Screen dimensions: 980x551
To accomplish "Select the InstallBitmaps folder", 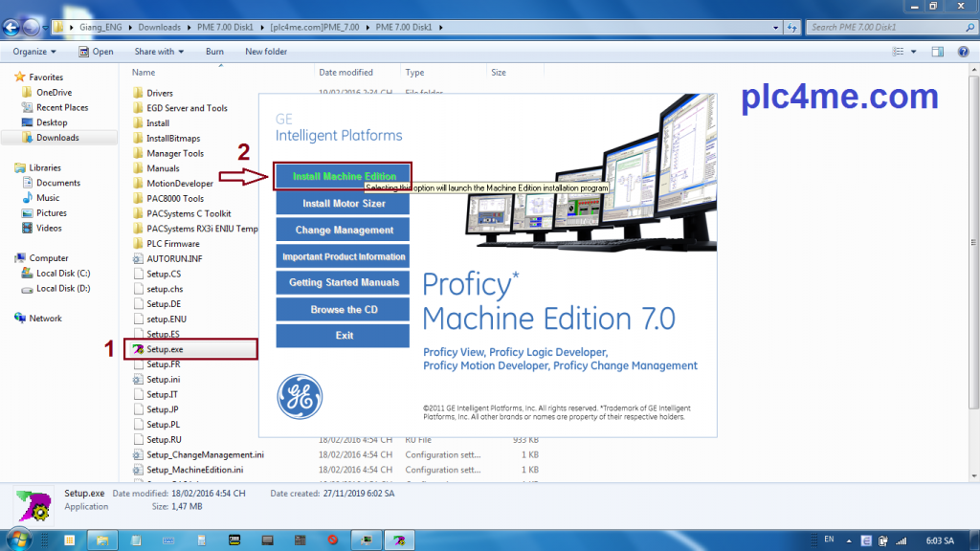I will (x=173, y=138).
